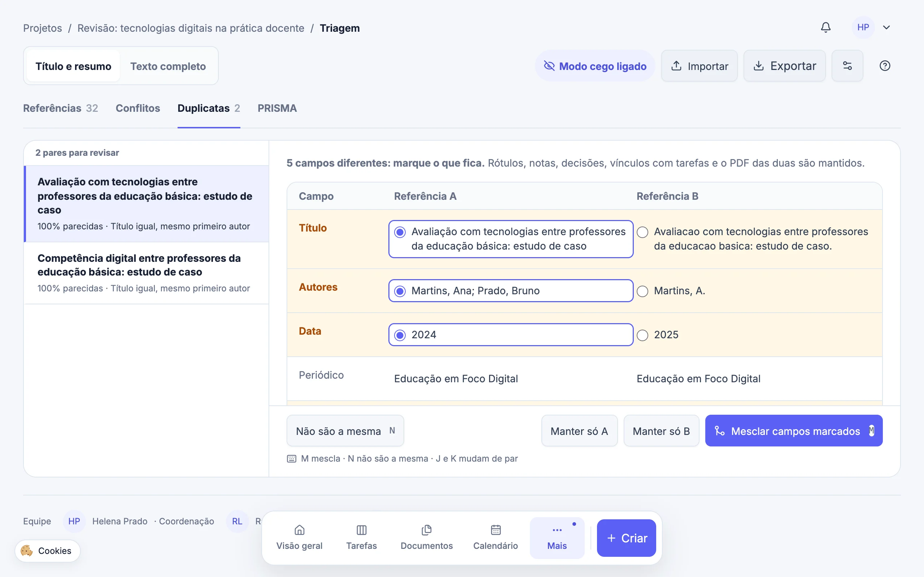The image size is (924, 577).
Task: Go to Visão geral home icon
Action: pyautogui.click(x=299, y=538)
